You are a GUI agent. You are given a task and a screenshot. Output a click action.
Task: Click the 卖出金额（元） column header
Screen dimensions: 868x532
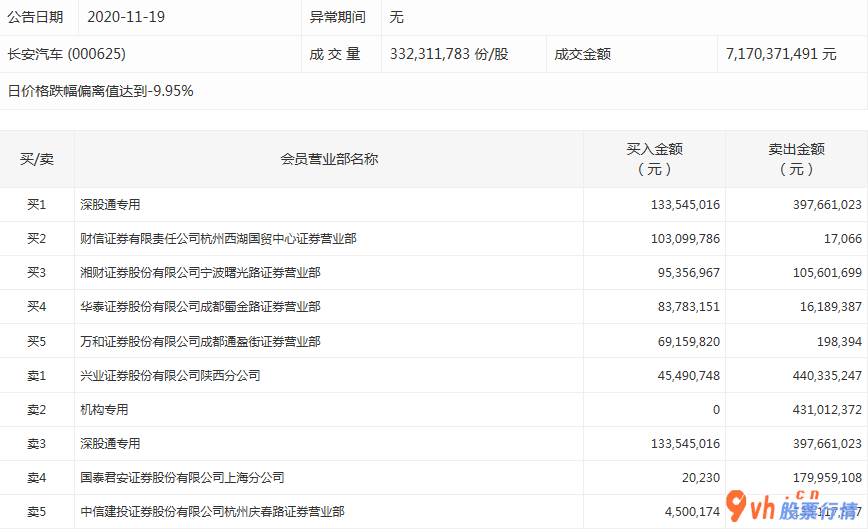[x=797, y=159]
